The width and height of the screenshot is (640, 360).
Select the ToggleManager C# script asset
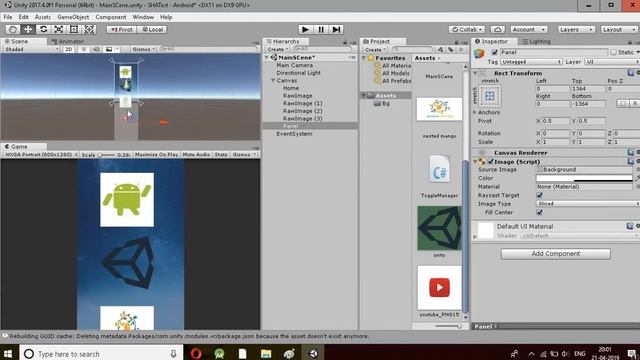439,169
